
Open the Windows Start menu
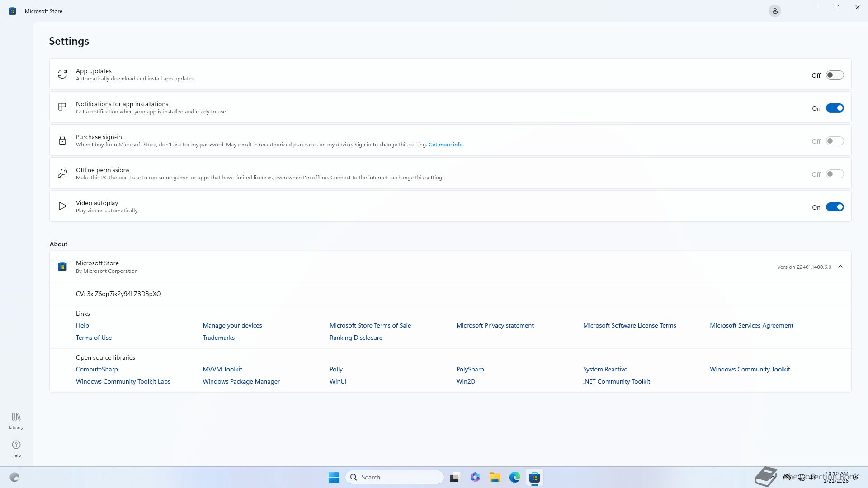(x=334, y=477)
